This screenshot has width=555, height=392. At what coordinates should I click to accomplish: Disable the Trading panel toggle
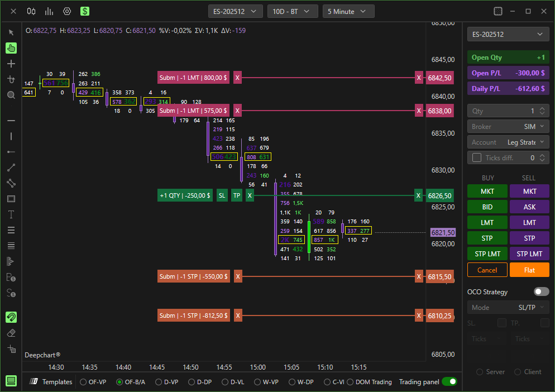(450, 381)
